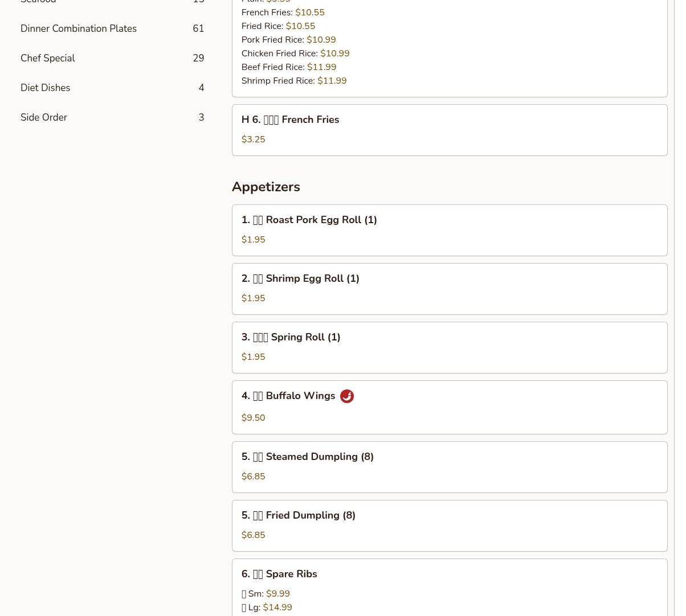Select Chef Special in the category list
The image size is (686, 616).
[x=48, y=58]
